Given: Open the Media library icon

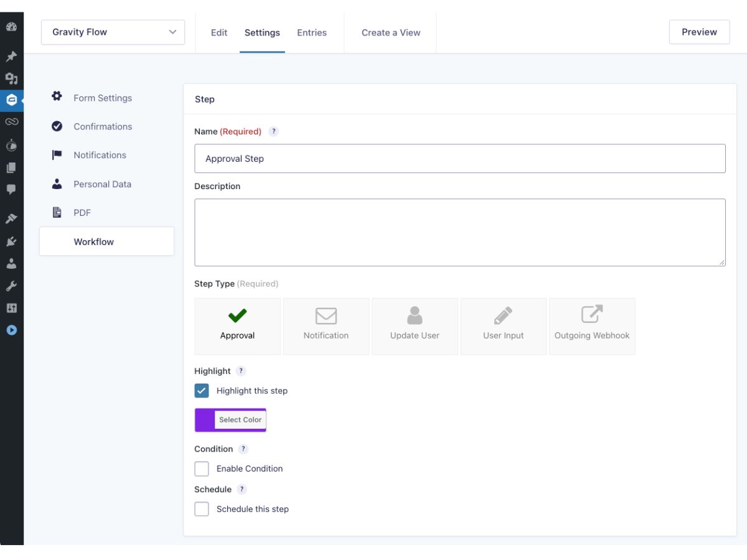Looking at the screenshot, I should click(x=11, y=78).
